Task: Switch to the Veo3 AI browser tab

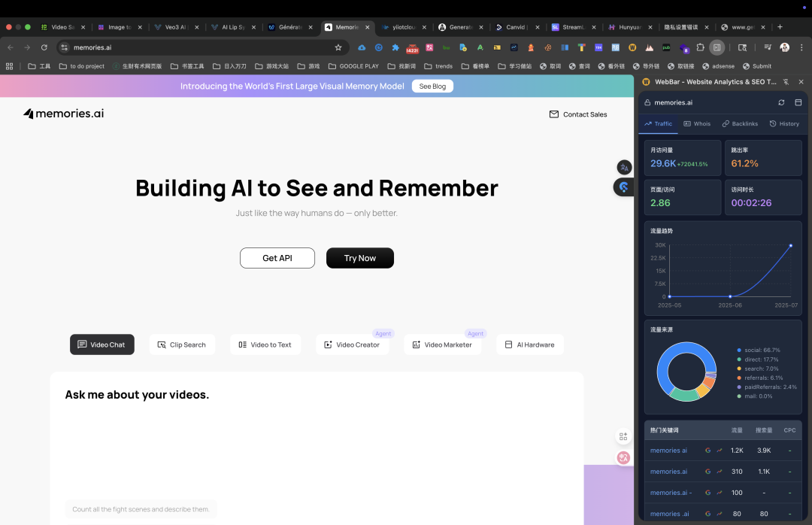Action: (x=175, y=27)
